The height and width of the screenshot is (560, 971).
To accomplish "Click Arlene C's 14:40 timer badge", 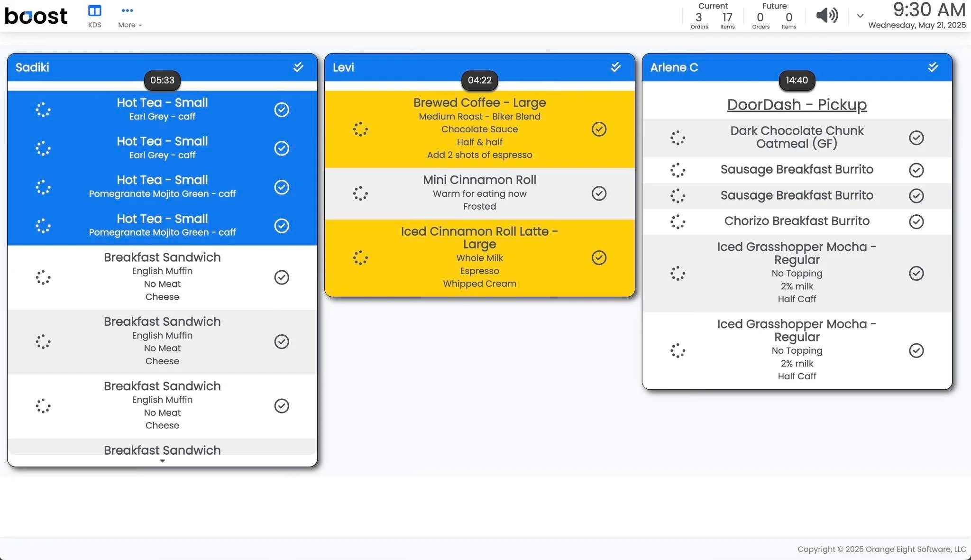I will point(797,80).
